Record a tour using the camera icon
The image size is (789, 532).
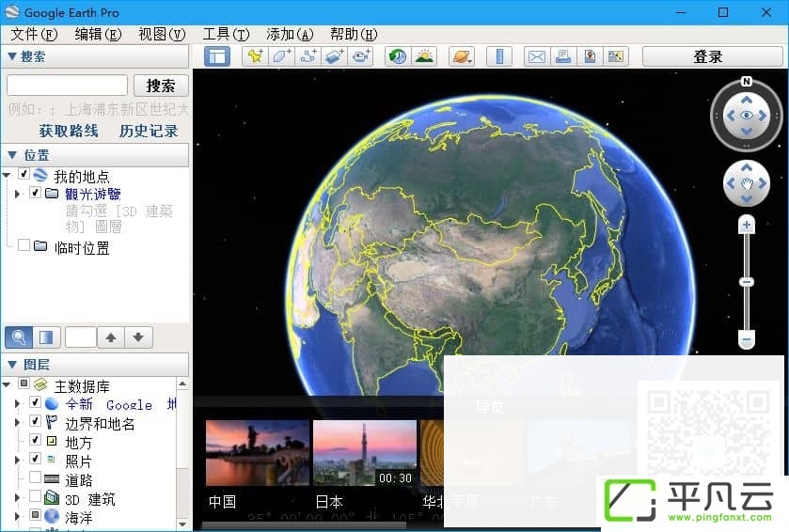coord(361,56)
